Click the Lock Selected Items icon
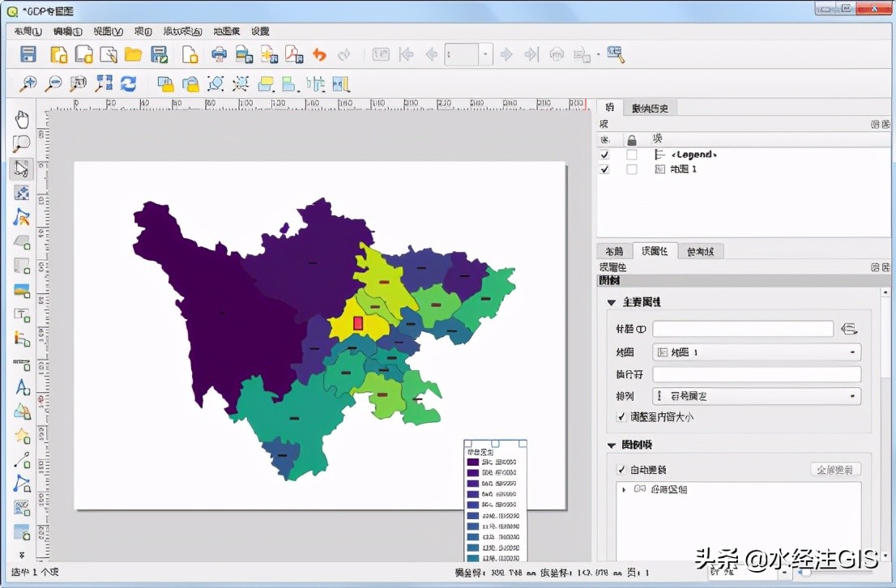Viewport: 896px width, 588px height. tap(165, 84)
